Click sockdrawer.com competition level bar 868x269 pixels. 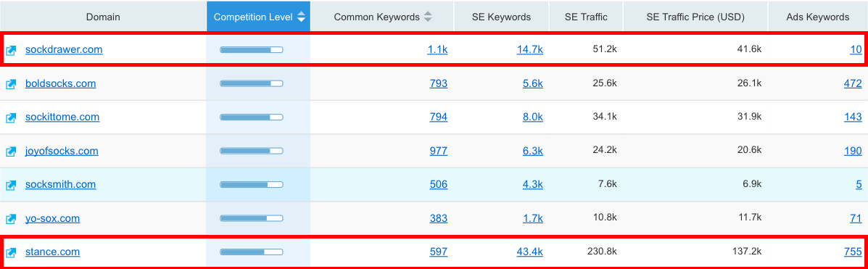[x=252, y=50]
